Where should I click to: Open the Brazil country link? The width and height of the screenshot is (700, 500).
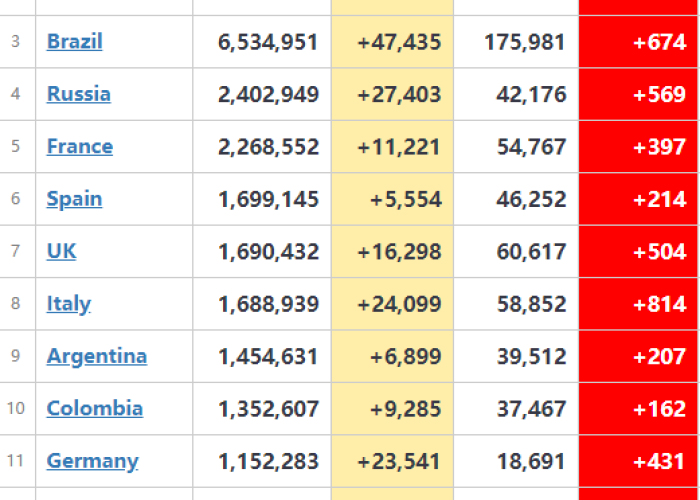pyautogui.click(x=75, y=42)
